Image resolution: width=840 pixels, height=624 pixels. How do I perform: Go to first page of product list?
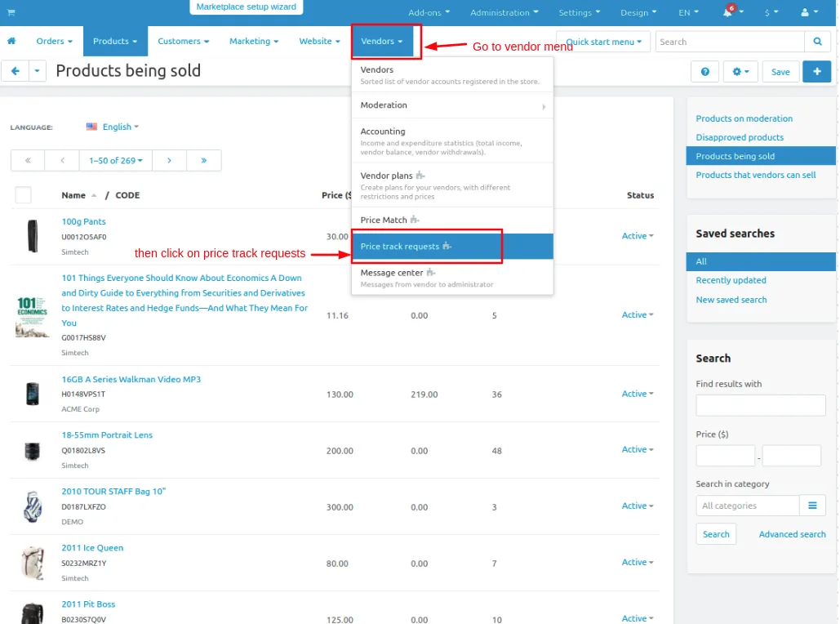click(28, 160)
